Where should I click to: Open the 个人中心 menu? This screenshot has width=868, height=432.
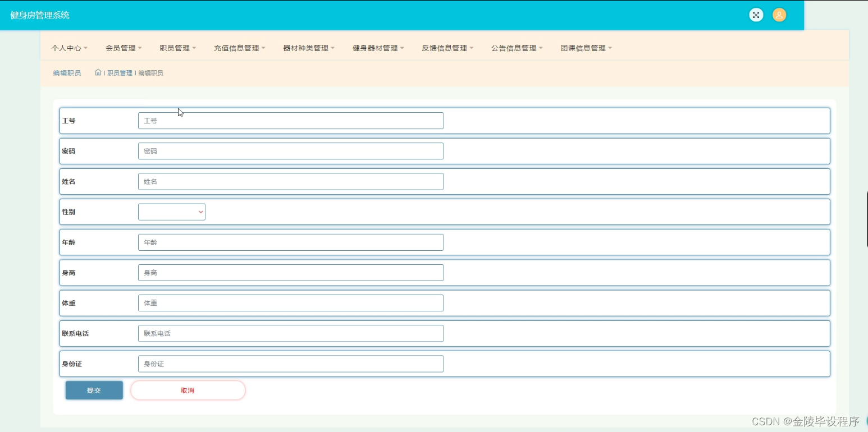coord(70,48)
